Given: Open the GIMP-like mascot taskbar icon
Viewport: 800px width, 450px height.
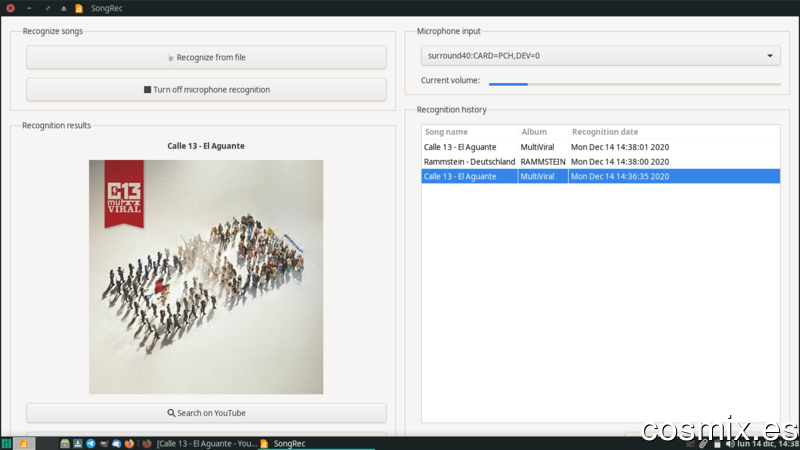Looking at the screenshot, I should coord(104,443).
